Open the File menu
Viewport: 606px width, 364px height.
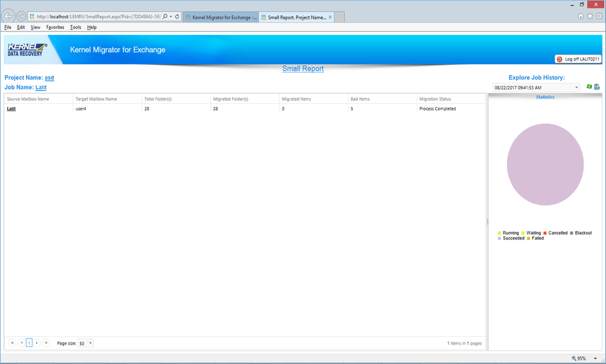pyautogui.click(x=8, y=27)
